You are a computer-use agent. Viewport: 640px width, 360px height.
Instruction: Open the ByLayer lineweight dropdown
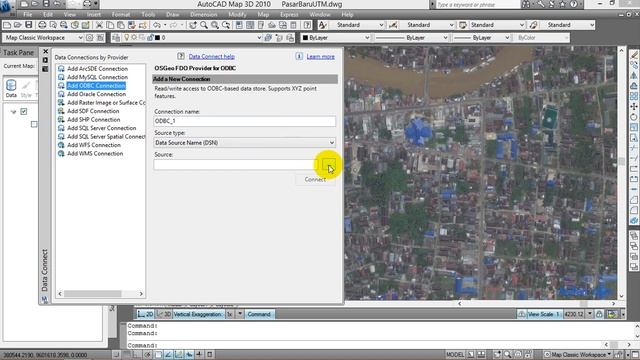click(x=507, y=38)
